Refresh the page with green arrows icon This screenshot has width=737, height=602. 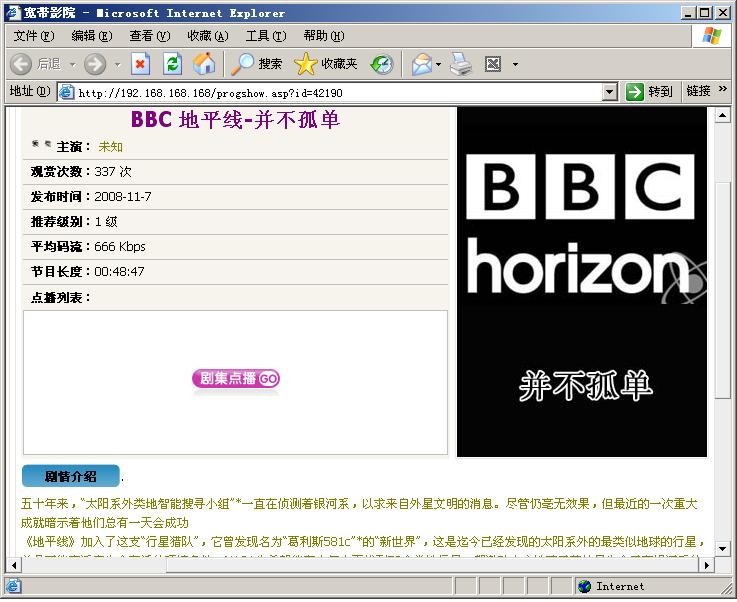click(x=172, y=64)
